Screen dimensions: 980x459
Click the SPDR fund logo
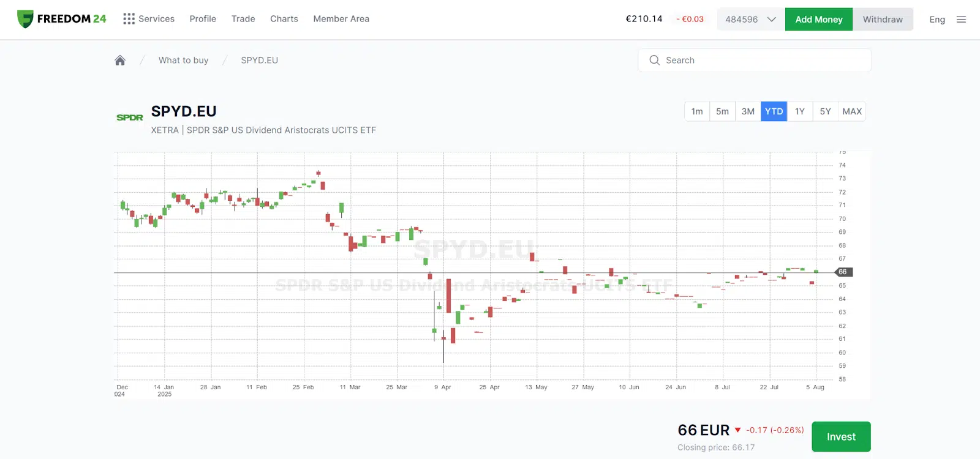(x=130, y=118)
